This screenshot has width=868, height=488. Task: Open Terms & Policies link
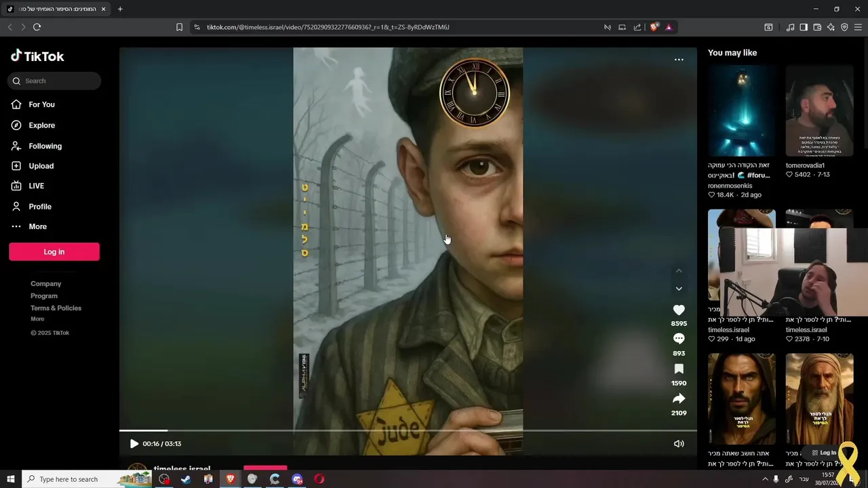[56, 308]
